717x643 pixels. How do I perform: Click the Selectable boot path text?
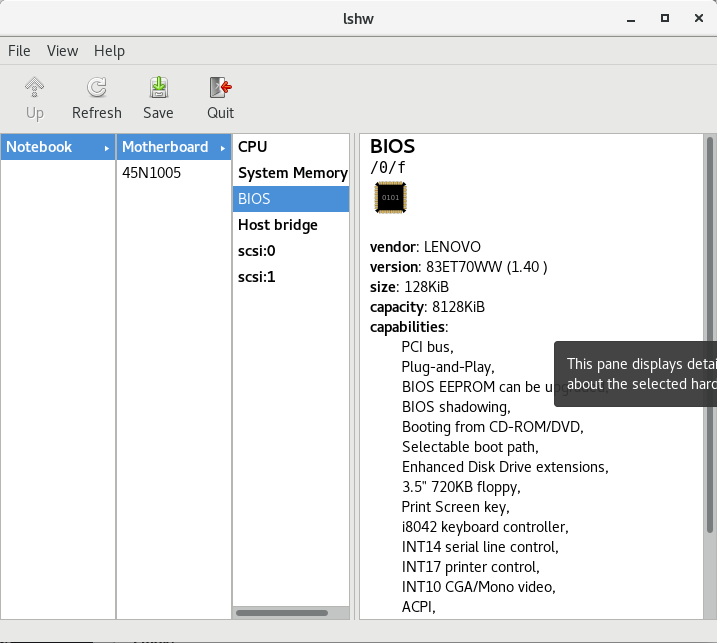tap(470, 447)
